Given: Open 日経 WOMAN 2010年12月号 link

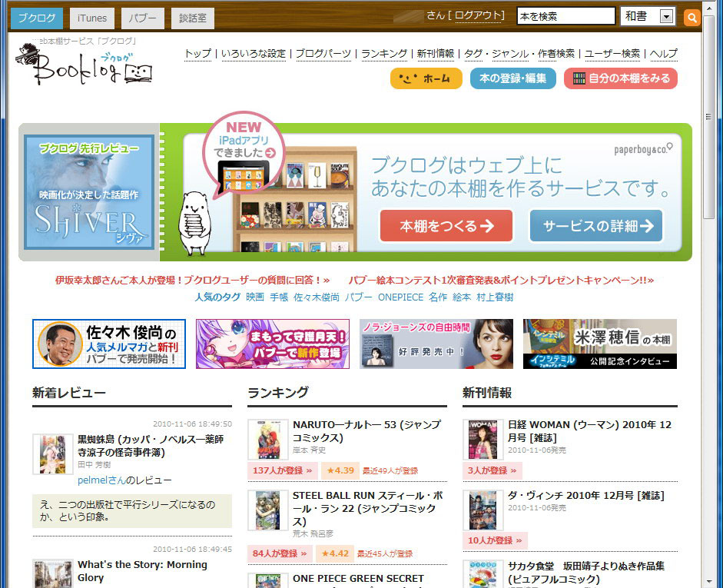Looking at the screenshot, I should (x=589, y=430).
